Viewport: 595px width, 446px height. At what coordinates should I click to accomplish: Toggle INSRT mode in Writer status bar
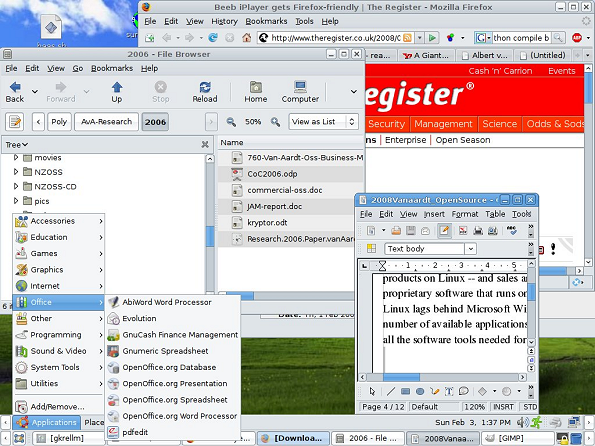(503, 407)
